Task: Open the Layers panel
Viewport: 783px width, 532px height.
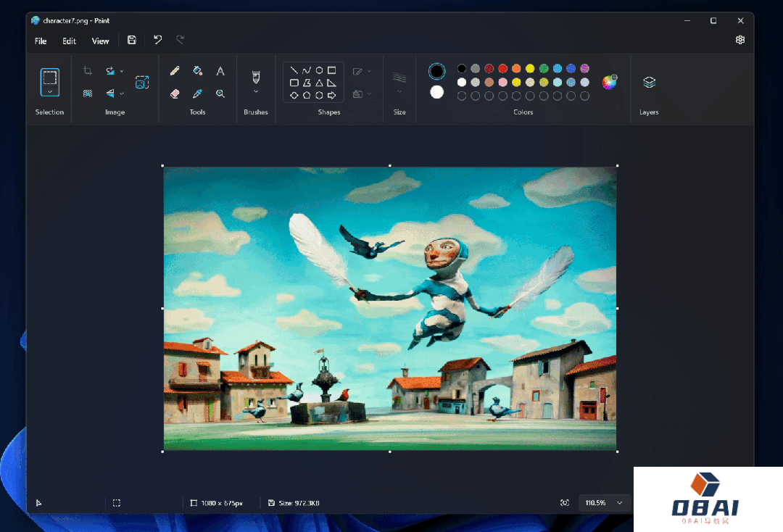Action: click(649, 83)
